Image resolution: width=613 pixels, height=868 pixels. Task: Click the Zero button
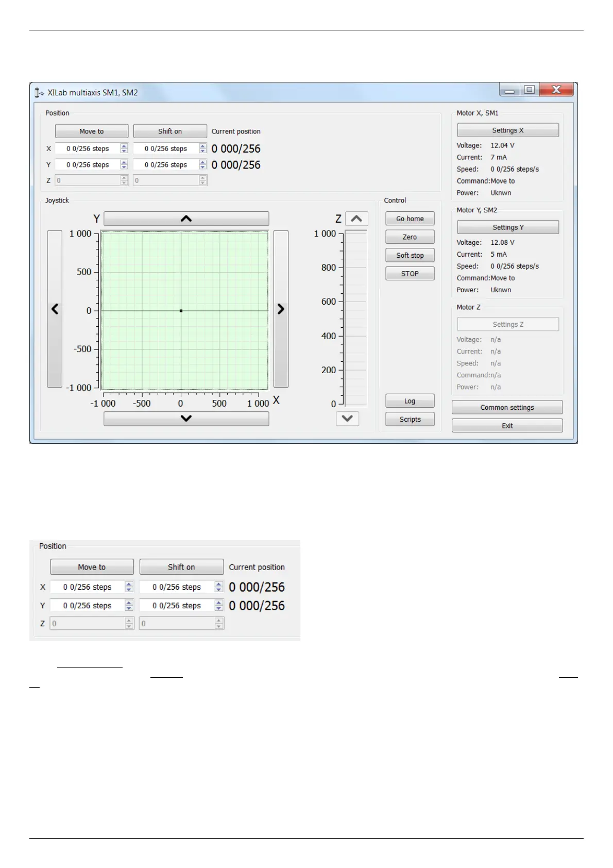pyautogui.click(x=410, y=237)
